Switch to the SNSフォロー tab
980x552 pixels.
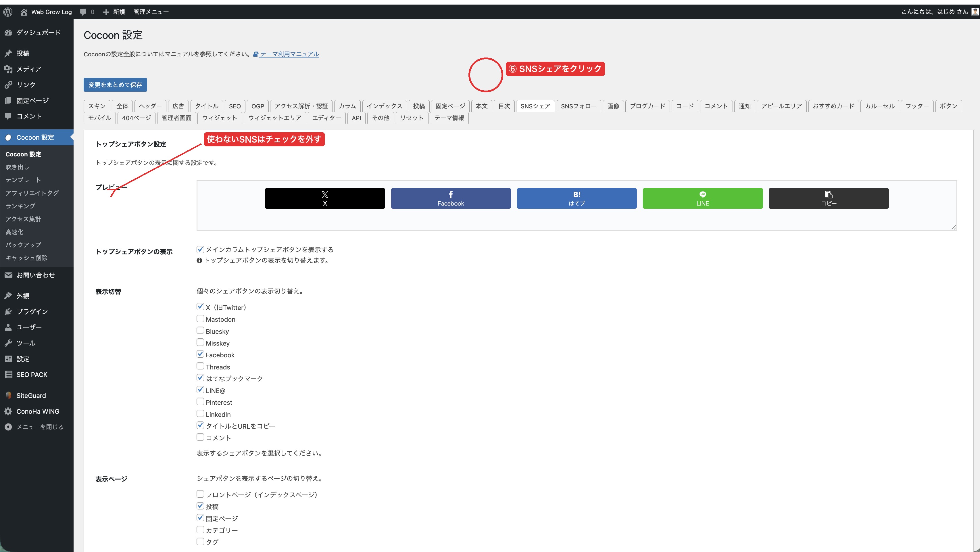point(579,106)
